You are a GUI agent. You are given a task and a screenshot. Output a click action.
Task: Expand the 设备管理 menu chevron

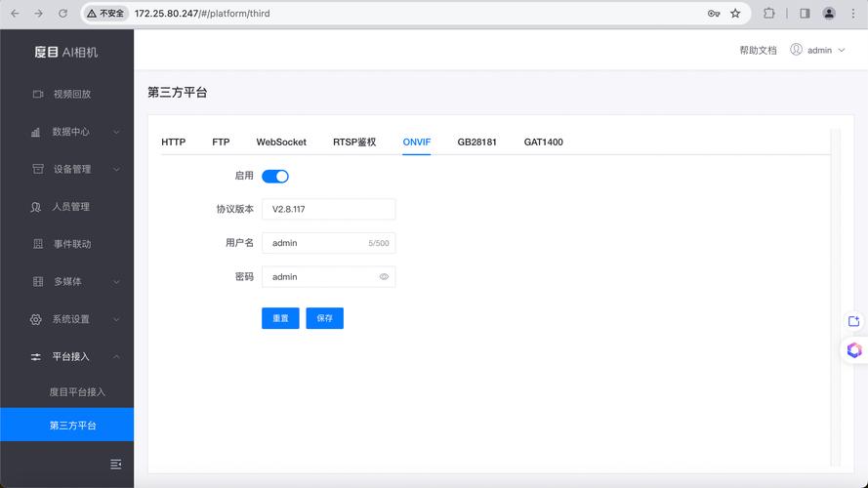click(x=116, y=169)
